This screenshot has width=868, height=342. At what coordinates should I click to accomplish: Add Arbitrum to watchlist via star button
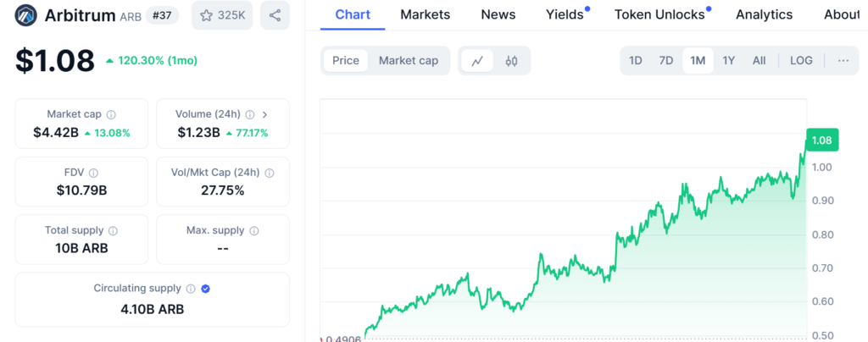click(x=221, y=15)
